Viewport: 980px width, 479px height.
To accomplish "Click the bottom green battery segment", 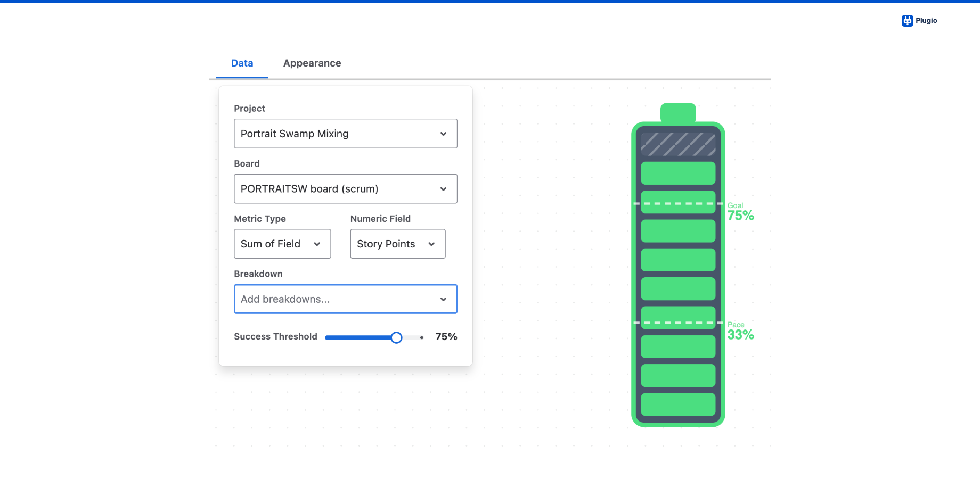I will tap(678, 404).
